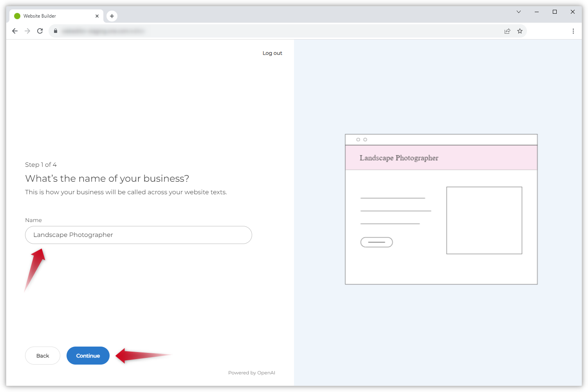
Task: Click the Back button beside Continue
Action: 43,356
